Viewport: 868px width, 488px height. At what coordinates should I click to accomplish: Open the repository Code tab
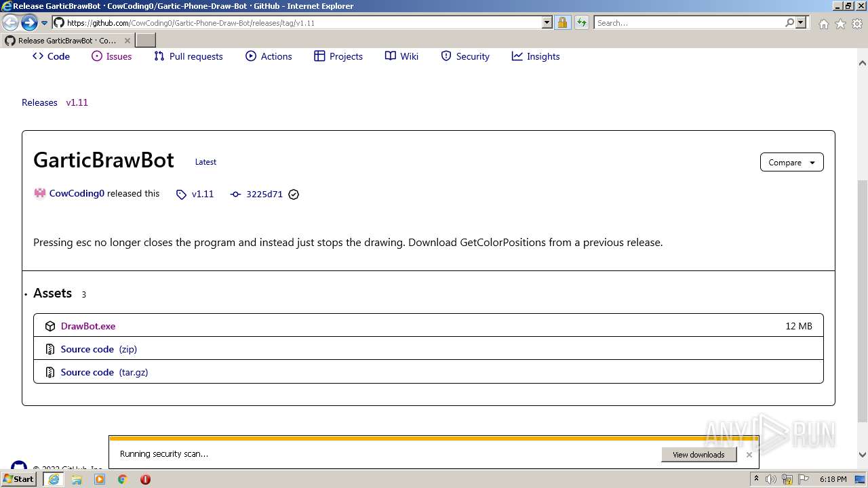tap(51, 56)
